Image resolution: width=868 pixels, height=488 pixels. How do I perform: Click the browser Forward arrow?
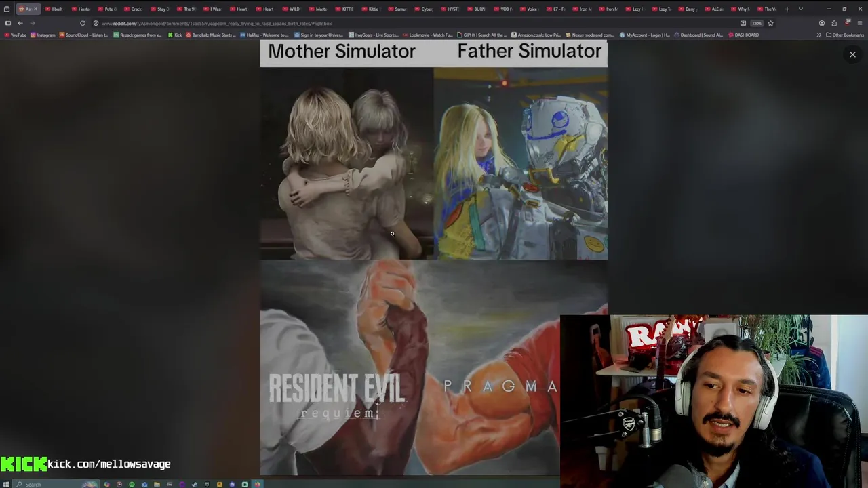[32, 23]
